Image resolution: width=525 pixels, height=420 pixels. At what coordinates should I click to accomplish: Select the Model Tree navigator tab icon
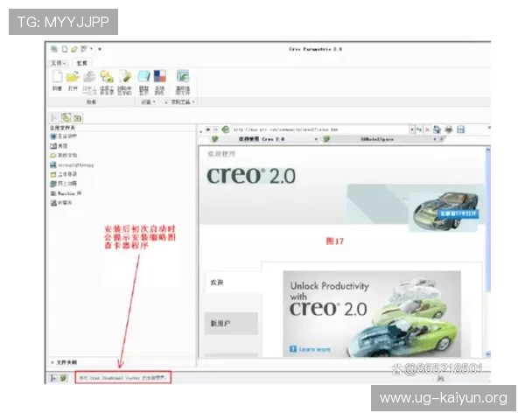tap(54, 117)
